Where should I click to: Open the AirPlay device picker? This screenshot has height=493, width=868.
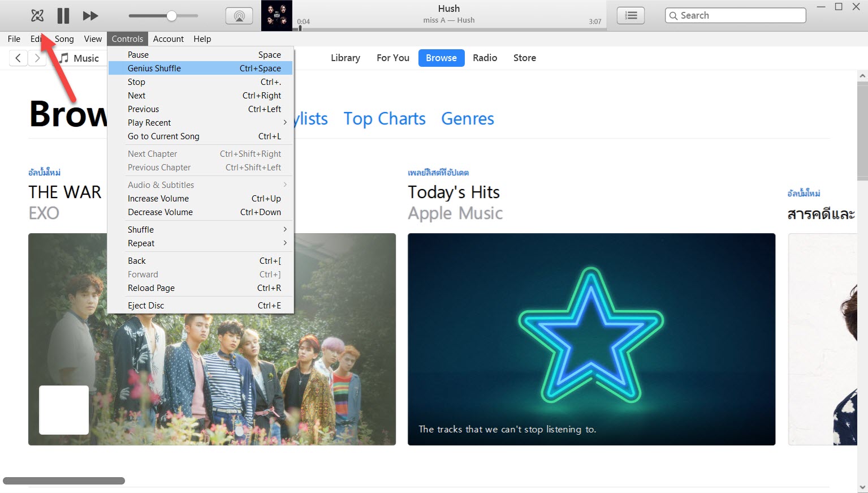click(239, 15)
